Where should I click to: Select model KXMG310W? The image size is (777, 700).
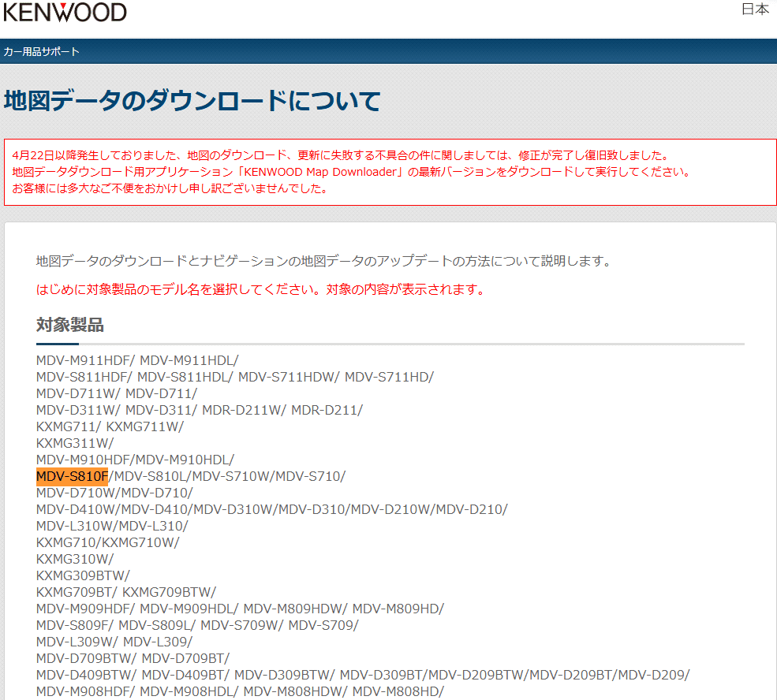[x=73, y=559]
